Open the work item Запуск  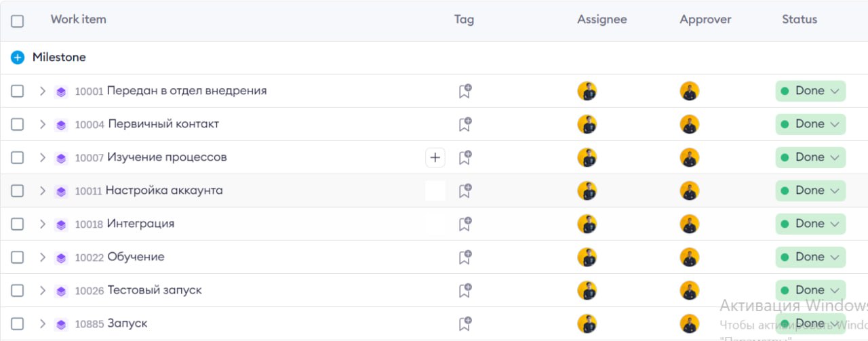pyautogui.click(x=127, y=323)
